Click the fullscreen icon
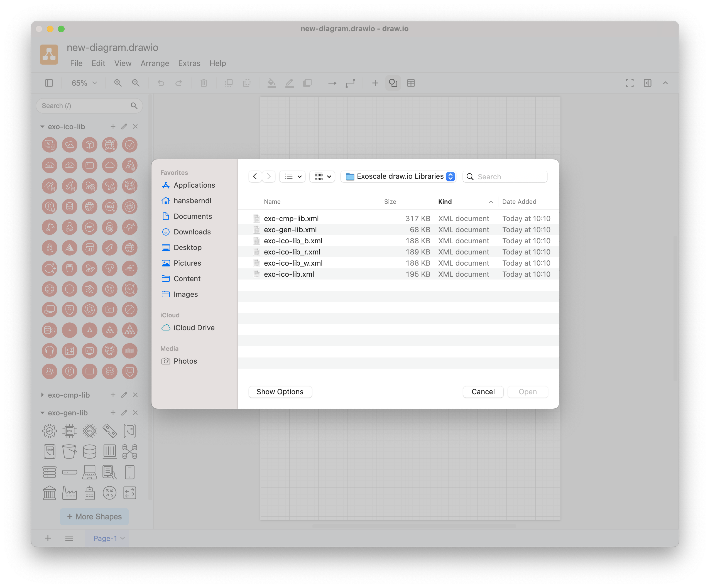 (x=630, y=83)
